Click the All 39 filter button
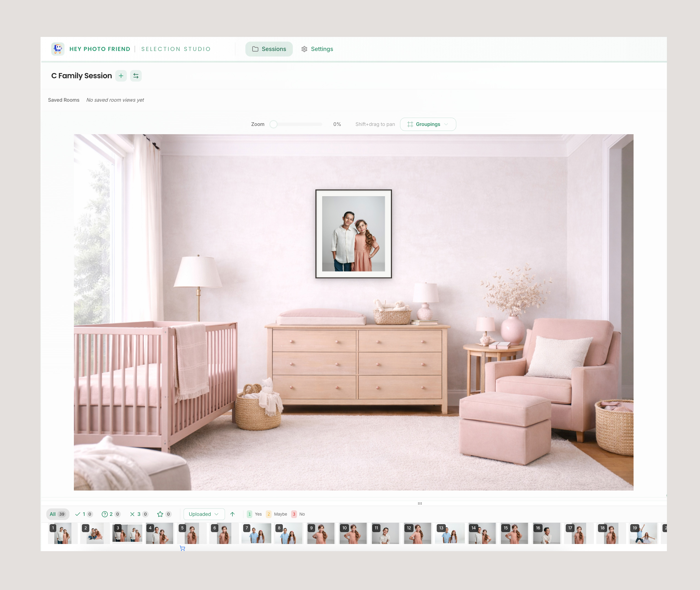Viewport: 700px width, 590px height. point(58,514)
